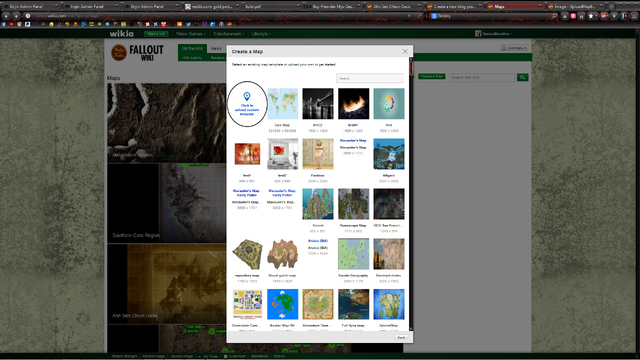Choose the orange painting template thumbnail

point(247,154)
